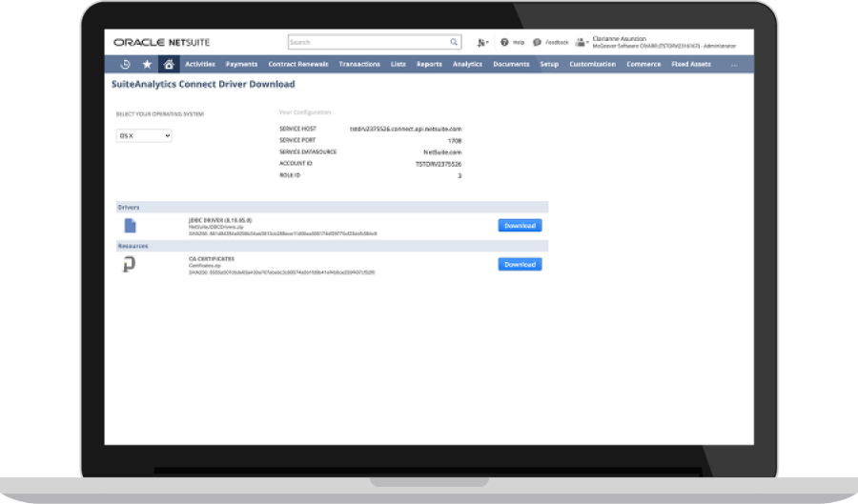Select the role ID value 3

[460, 176]
